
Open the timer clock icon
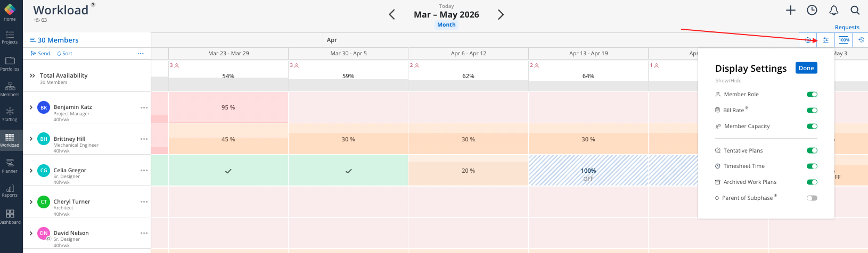pos(812,10)
